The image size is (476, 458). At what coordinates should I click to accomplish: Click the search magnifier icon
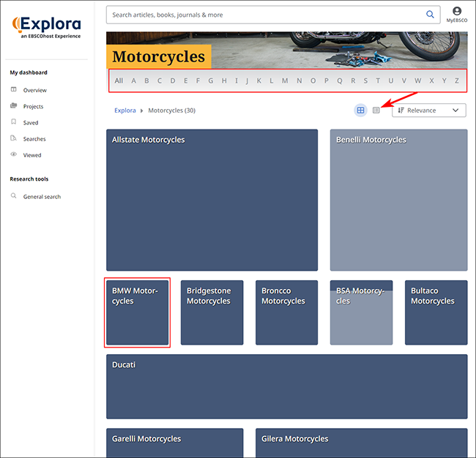[x=430, y=14]
